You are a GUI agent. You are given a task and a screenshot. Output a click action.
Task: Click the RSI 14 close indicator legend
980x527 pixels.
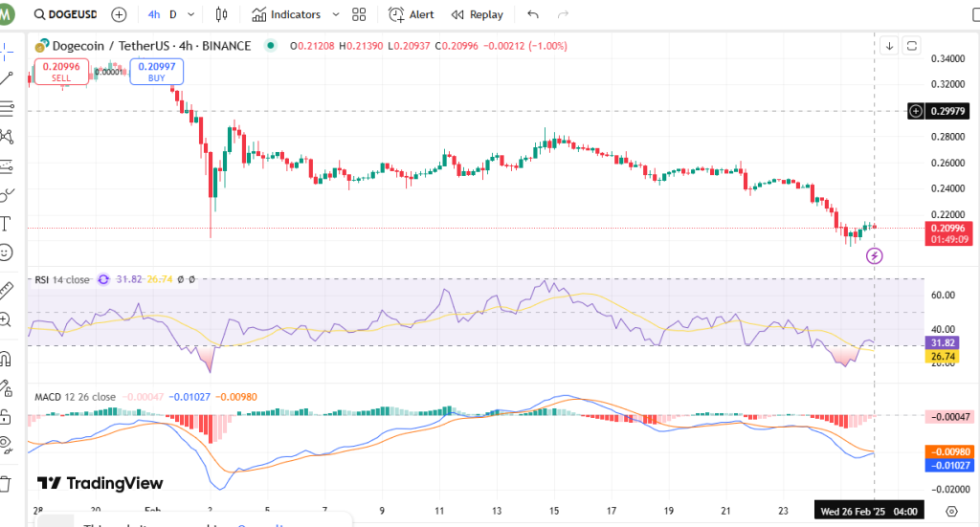pos(62,279)
